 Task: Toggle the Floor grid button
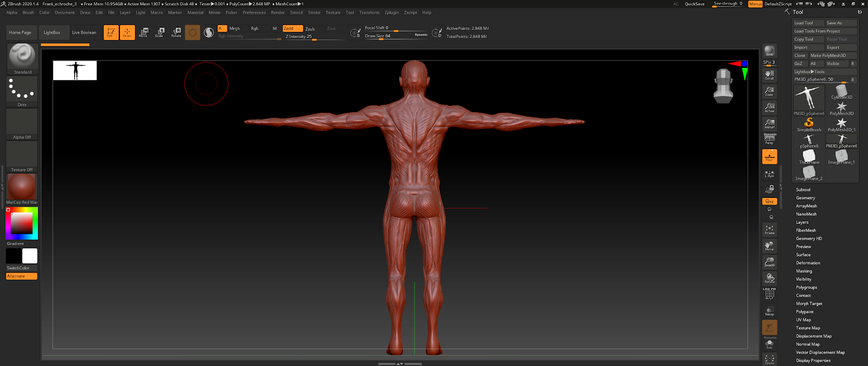(x=769, y=157)
